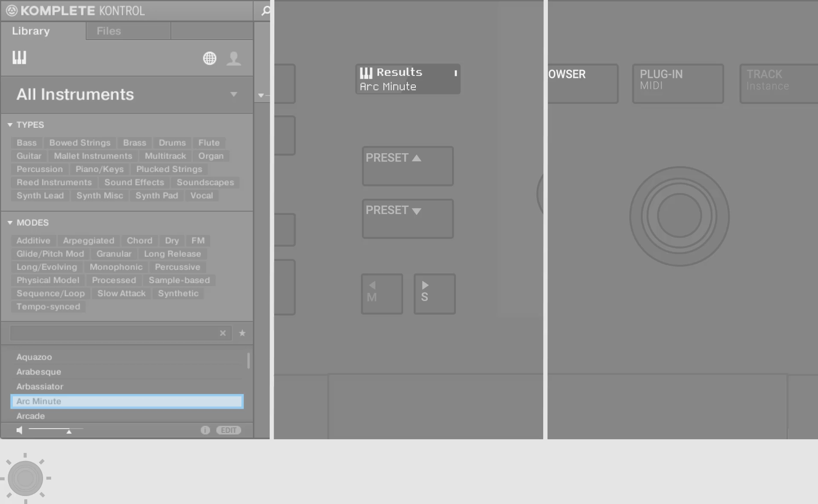Filter by Piano/Keys type tag
Screen dimensions: 818x504
point(100,169)
